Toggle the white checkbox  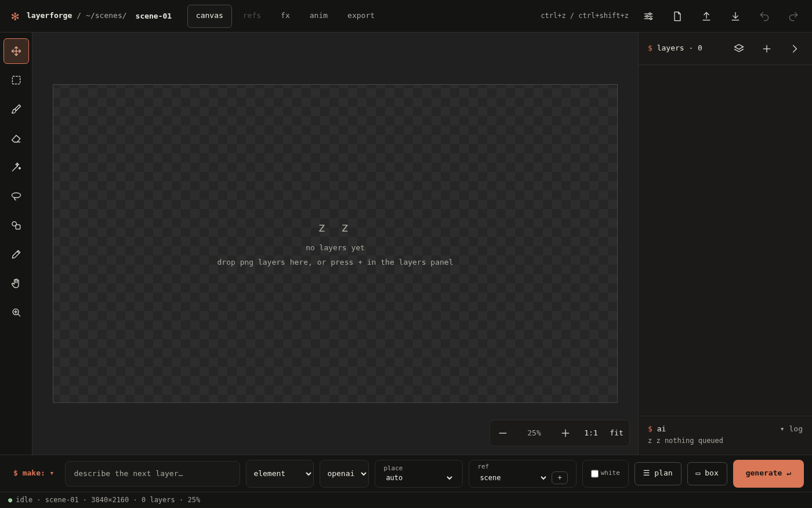594,474
